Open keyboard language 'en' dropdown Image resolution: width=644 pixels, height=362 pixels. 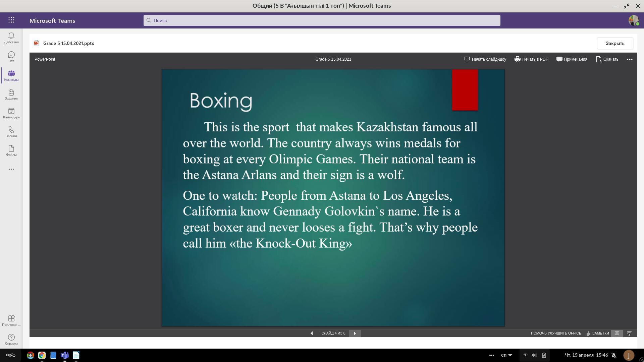pos(506,355)
